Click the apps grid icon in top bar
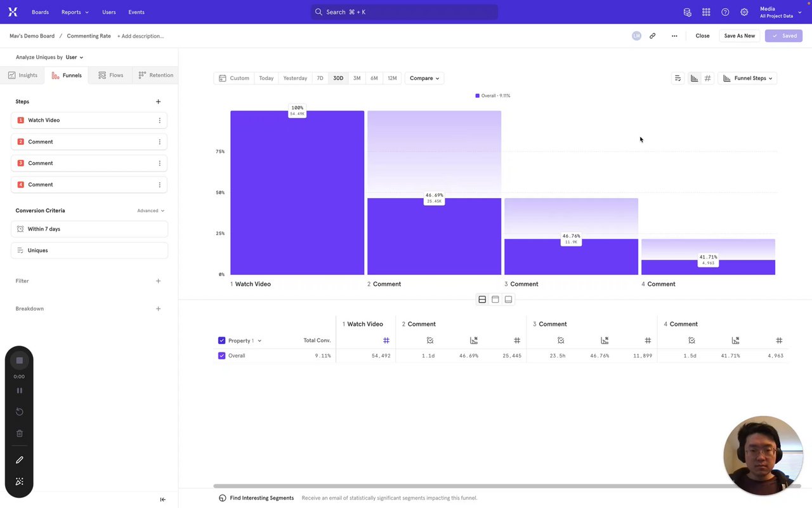The image size is (812, 508). coord(706,12)
